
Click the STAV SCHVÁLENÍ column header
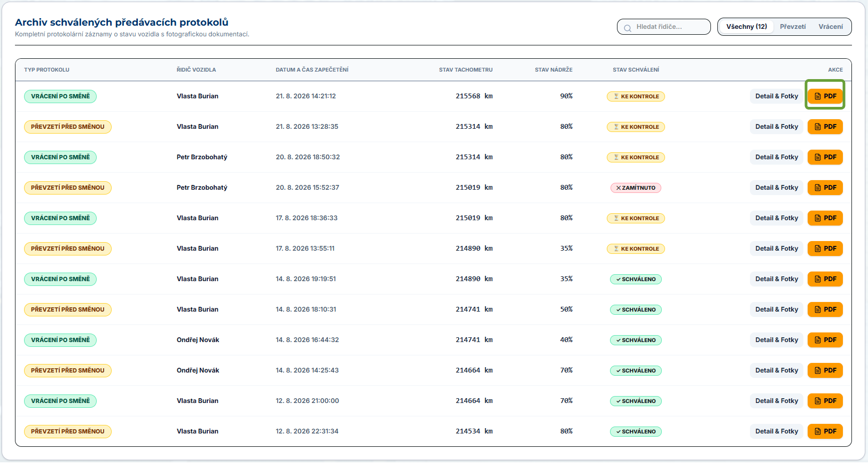click(636, 70)
